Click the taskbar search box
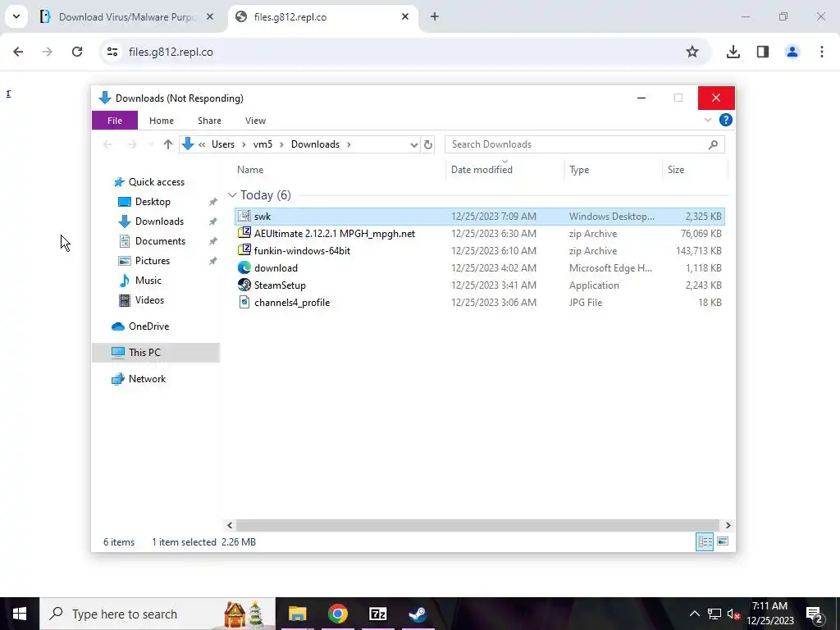The height and width of the screenshot is (630, 840). coord(157,614)
